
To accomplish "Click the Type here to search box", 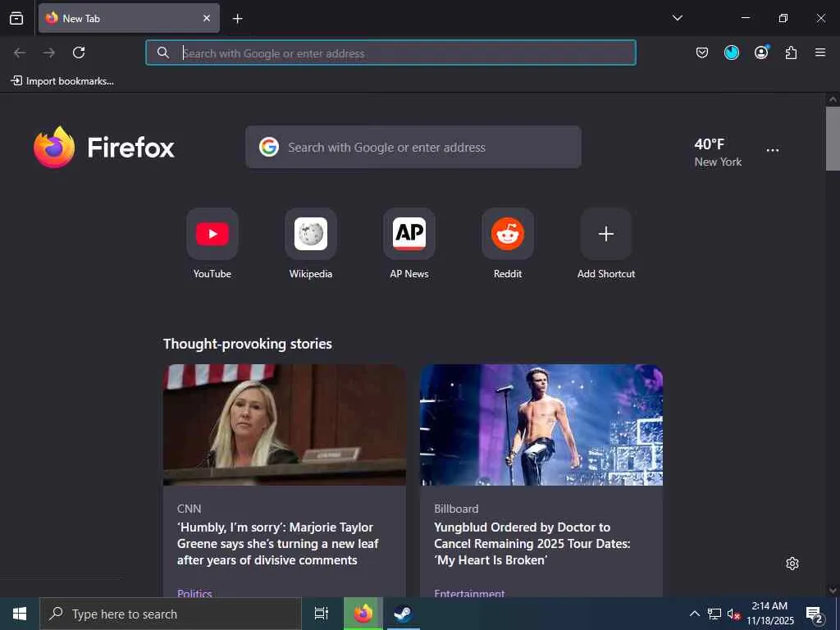I will [171, 614].
